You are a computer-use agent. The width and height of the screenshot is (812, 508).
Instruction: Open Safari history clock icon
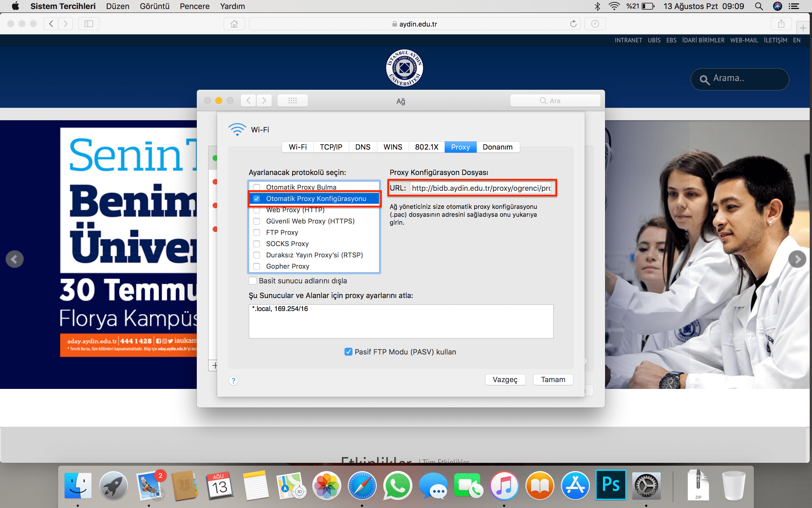595,24
